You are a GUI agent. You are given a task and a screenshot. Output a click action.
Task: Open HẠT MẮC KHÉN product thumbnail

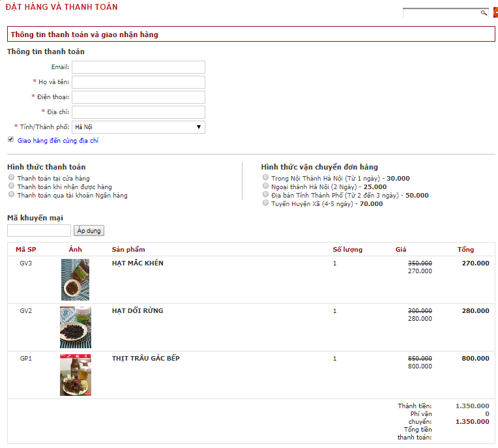75,280
